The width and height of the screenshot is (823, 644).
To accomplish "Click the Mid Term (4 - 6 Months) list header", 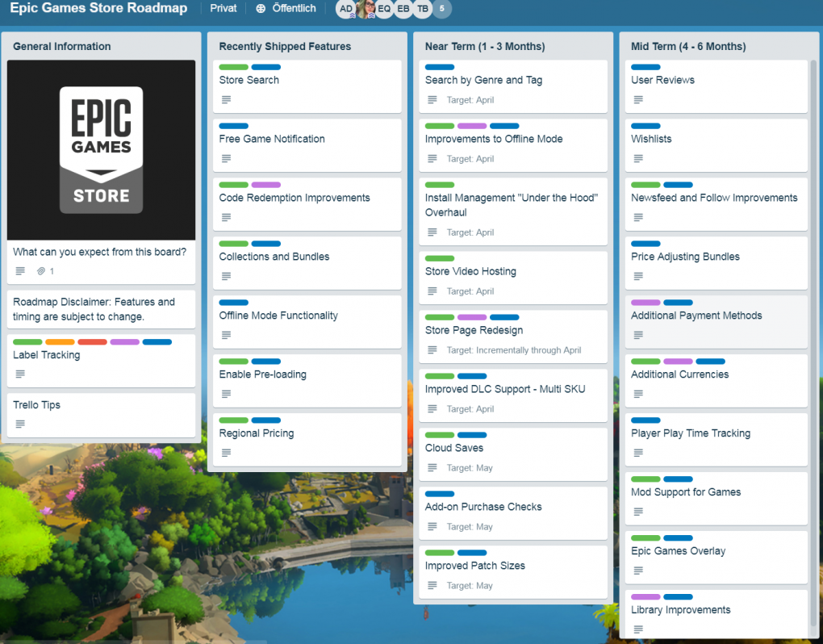I will pyautogui.click(x=688, y=46).
